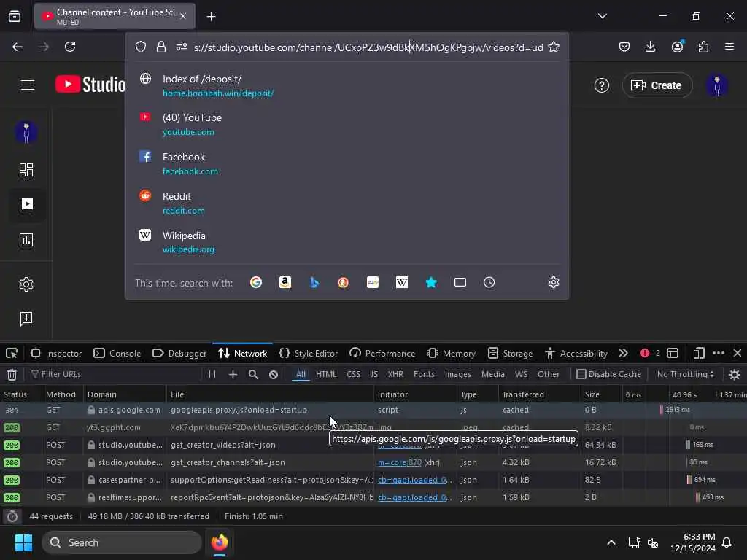Image resolution: width=747 pixels, height=560 pixels.
Task: Search history with the clock icon
Action: click(489, 282)
